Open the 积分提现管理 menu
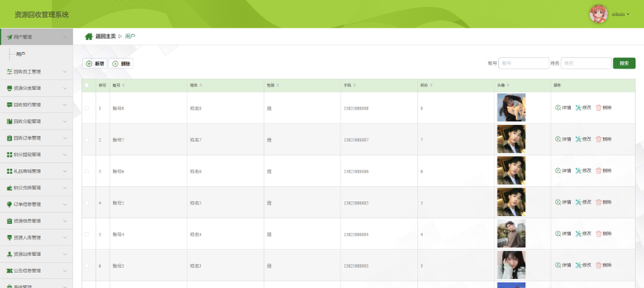This screenshot has height=288, width=644. (36, 155)
